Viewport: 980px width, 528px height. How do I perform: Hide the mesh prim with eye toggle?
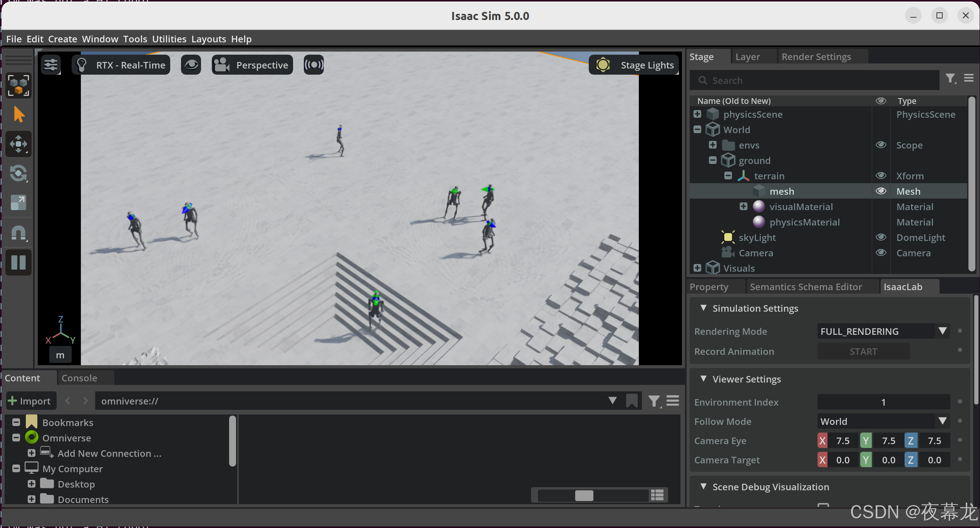(881, 191)
